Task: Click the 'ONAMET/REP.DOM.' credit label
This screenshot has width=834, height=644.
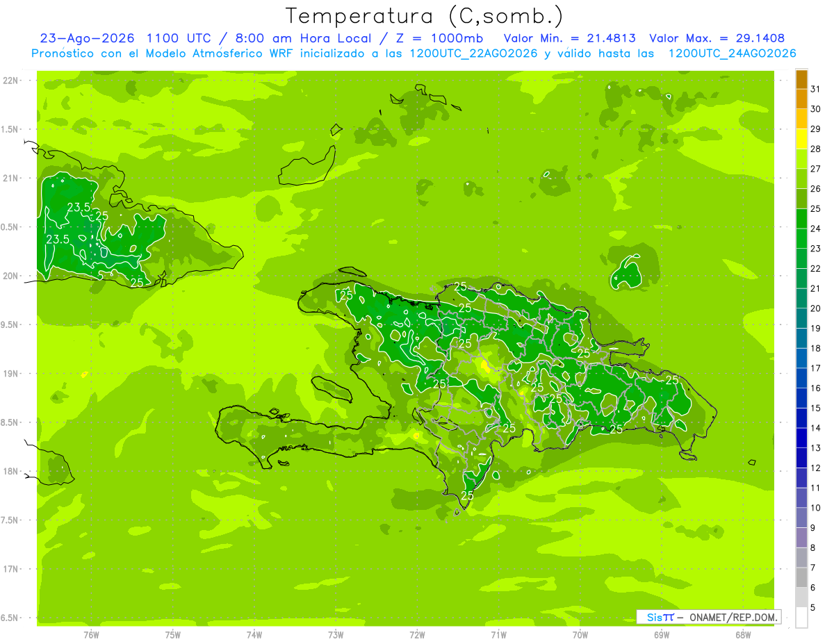Action: coord(734,617)
